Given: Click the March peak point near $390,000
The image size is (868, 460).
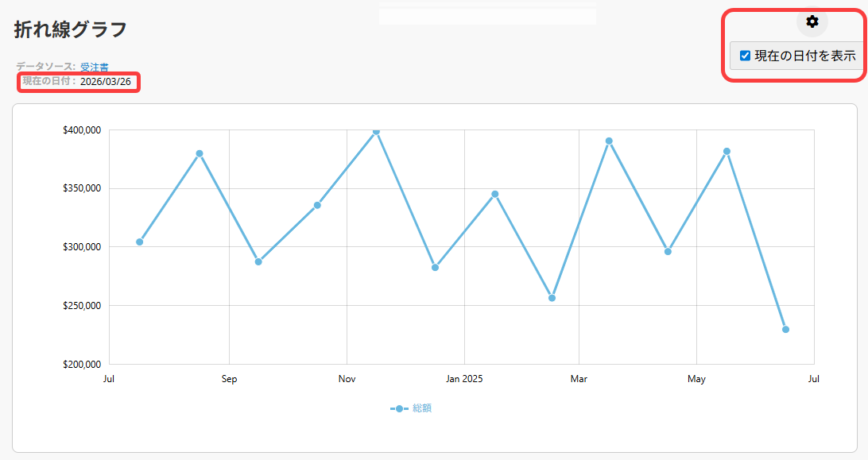Looking at the screenshot, I should pyautogui.click(x=609, y=141).
